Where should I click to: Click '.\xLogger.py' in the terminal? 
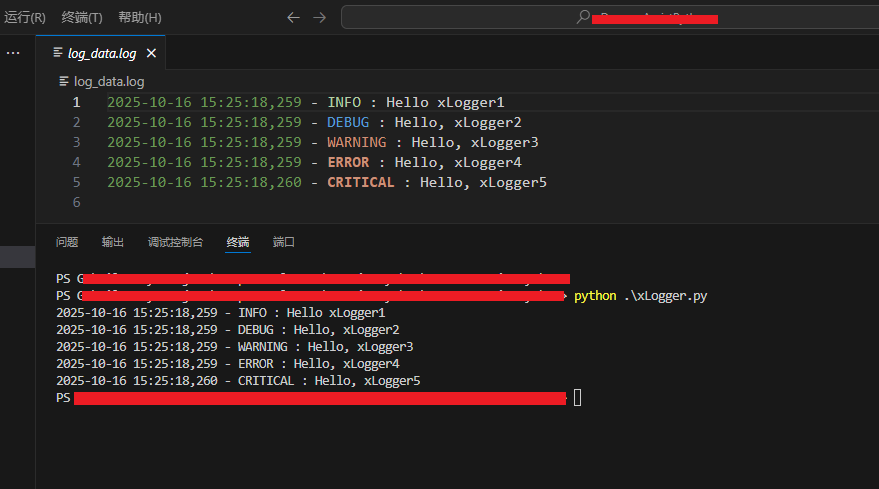point(665,296)
